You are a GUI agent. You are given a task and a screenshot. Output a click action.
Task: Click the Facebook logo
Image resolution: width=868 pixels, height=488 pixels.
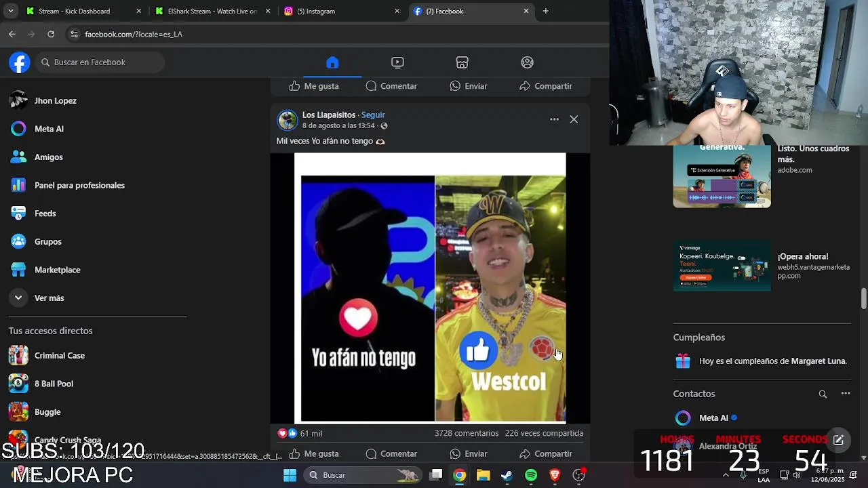[x=20, y=62]
